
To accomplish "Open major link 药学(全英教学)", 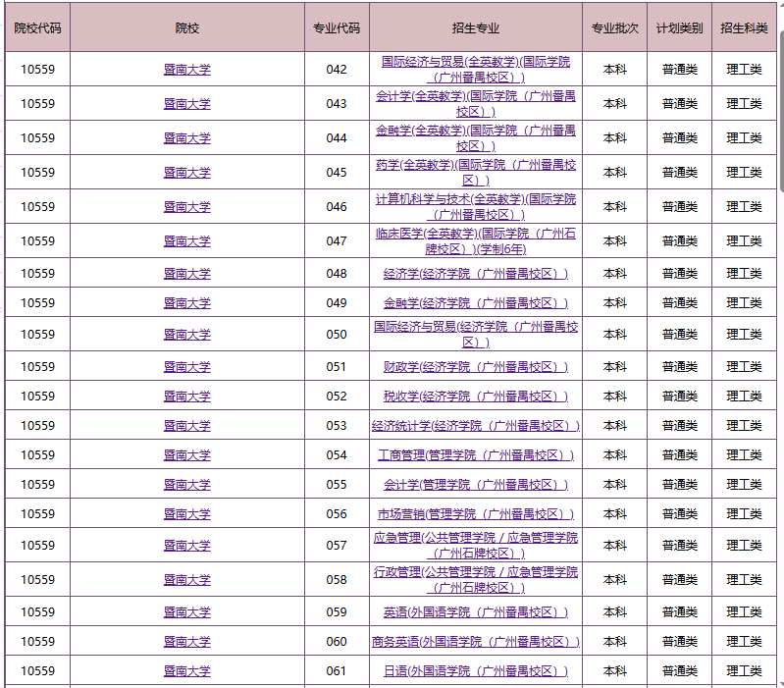I will 476,173.
